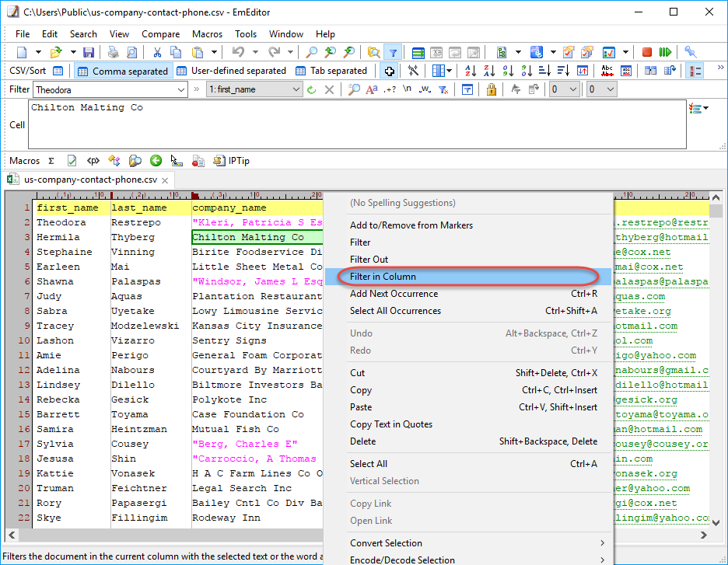
Task: Click the magic wand CSV converter icon
Action: click(413, 71)
